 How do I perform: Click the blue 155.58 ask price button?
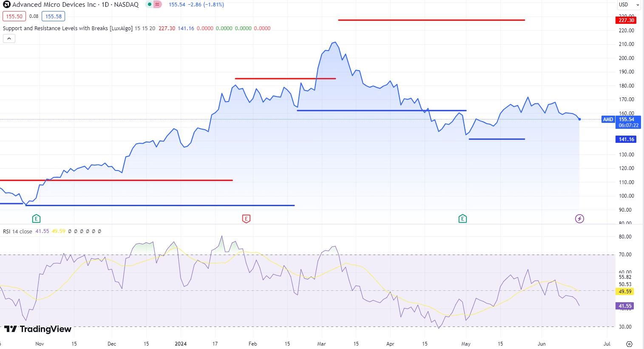click(53, 16)
